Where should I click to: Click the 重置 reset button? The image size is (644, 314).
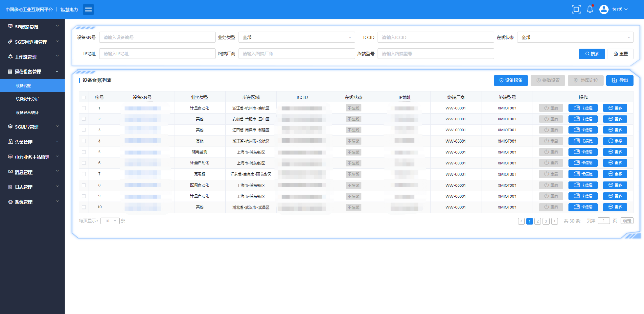(620, 54)
